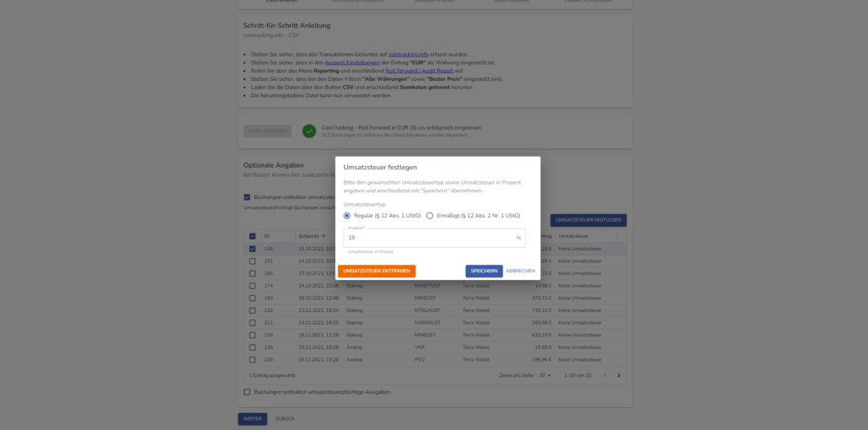Click the MARKKUST cell in row 211
This screenshot has width=868, height=430.
point(428,322)
